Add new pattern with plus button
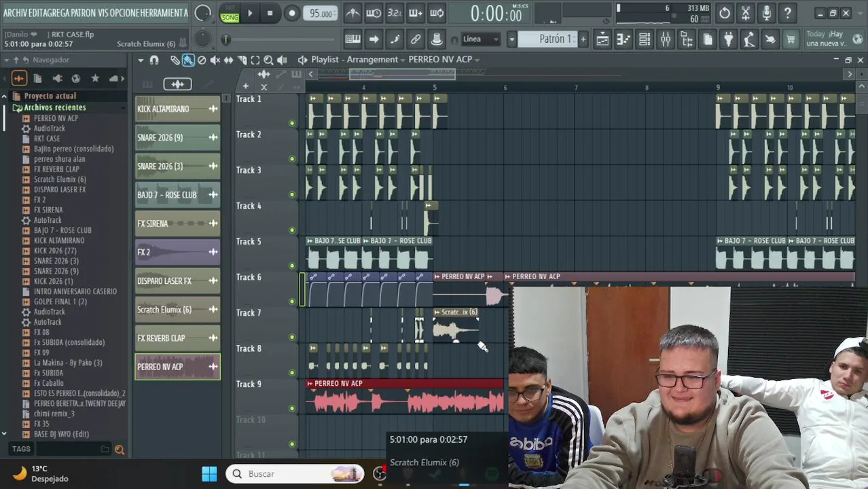 [583, 39]
